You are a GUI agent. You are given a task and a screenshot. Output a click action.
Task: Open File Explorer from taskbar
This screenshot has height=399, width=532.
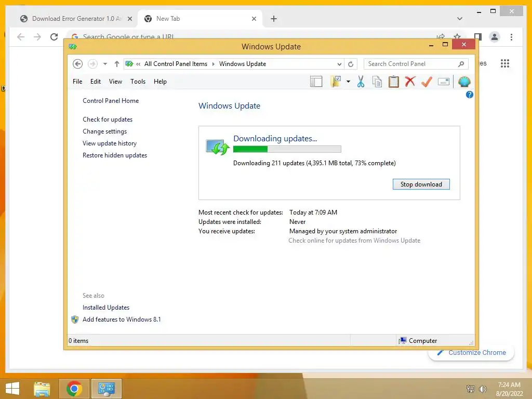pos(42,389)
